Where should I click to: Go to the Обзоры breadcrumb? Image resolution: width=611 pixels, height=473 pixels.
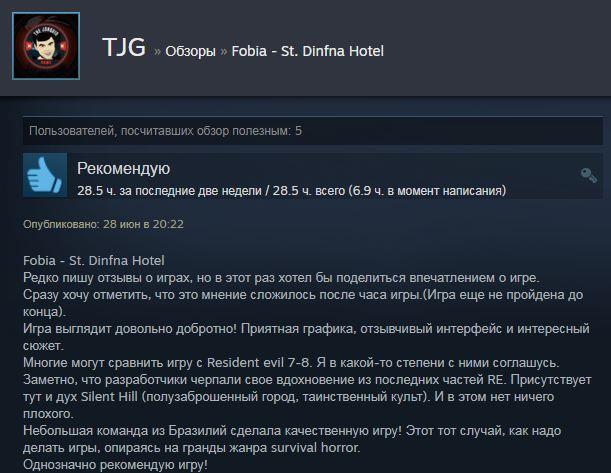(190, 51)
